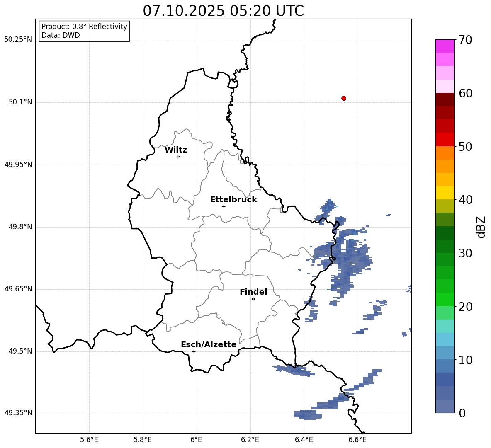Click the 49.5°N latitude label

21,351
